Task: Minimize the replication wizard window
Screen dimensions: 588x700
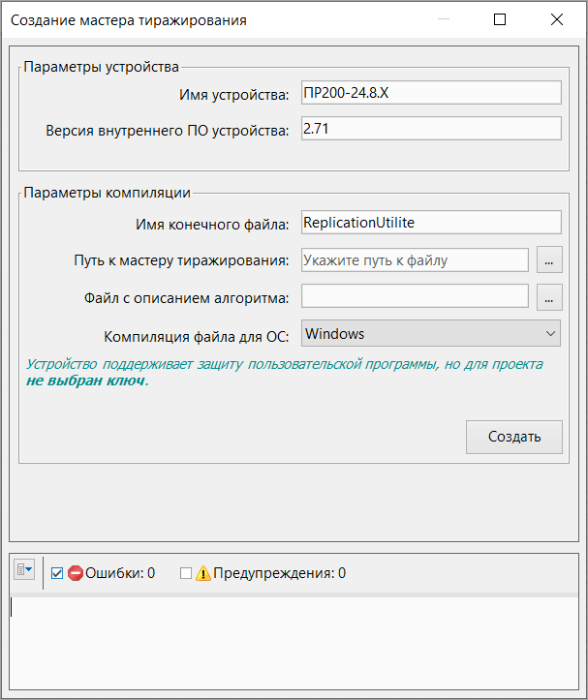Action: tap(445, 19)
